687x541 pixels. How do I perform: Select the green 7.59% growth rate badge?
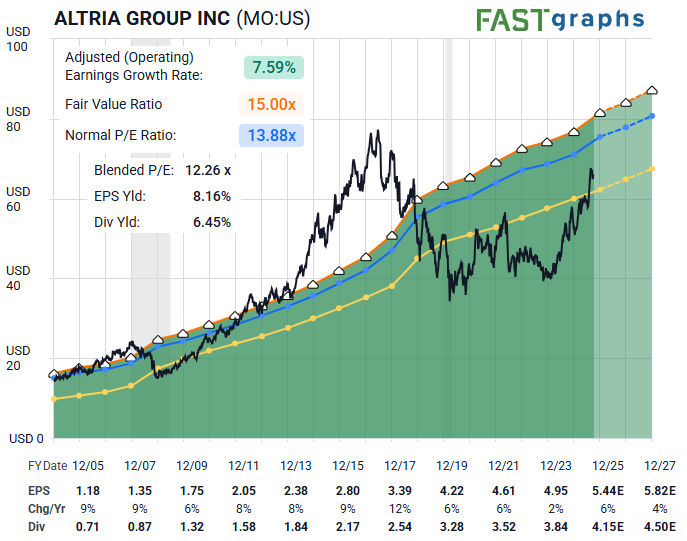[274, 68]
